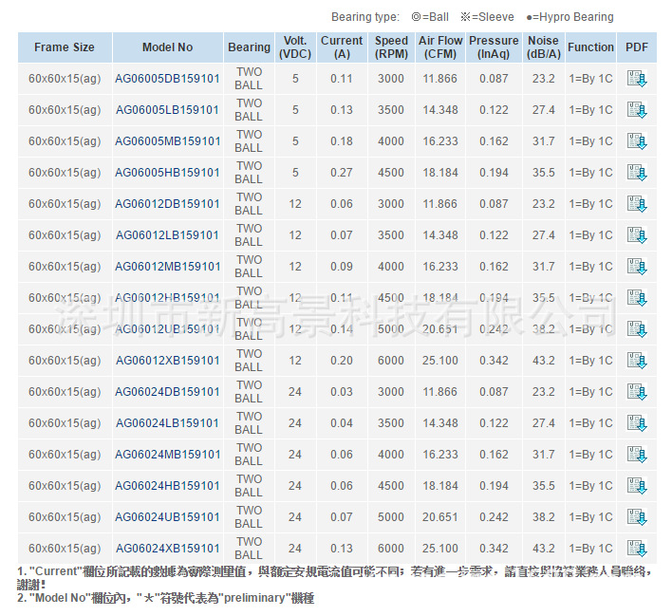
Task: Click the Current (A) column header
Action: (x=342, y=47)
